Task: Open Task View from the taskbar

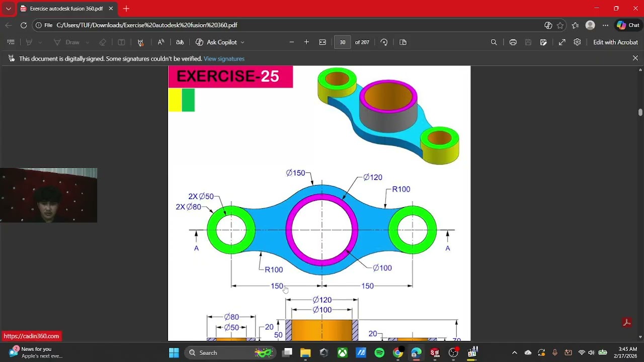Action: click(x=287, y=352)
